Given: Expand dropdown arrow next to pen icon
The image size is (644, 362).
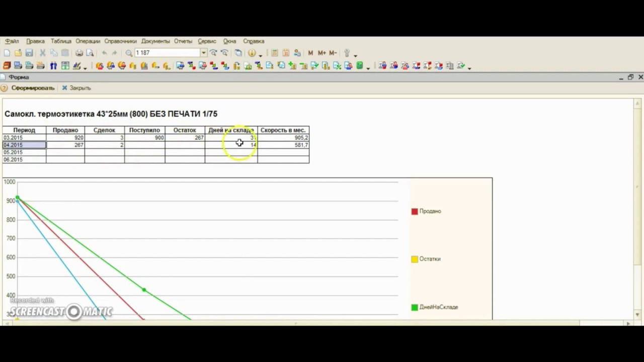Looking at the screenshot, I should pyautogui.click(x=85, y=68).
